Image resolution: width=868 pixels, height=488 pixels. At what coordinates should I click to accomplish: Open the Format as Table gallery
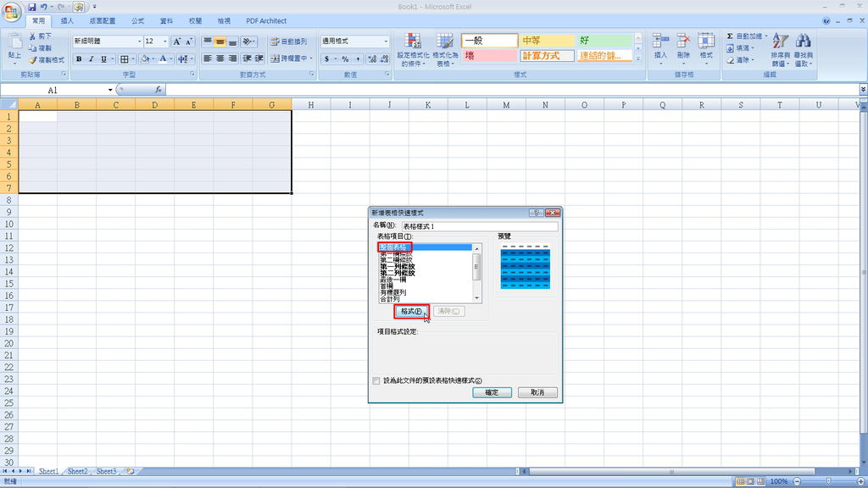point(444,50)
